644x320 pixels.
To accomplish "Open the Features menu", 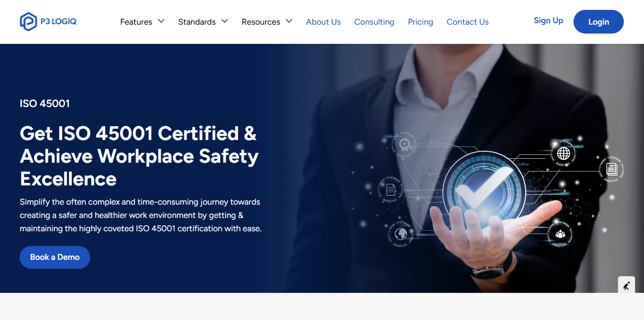I will (x=136, y=22).
